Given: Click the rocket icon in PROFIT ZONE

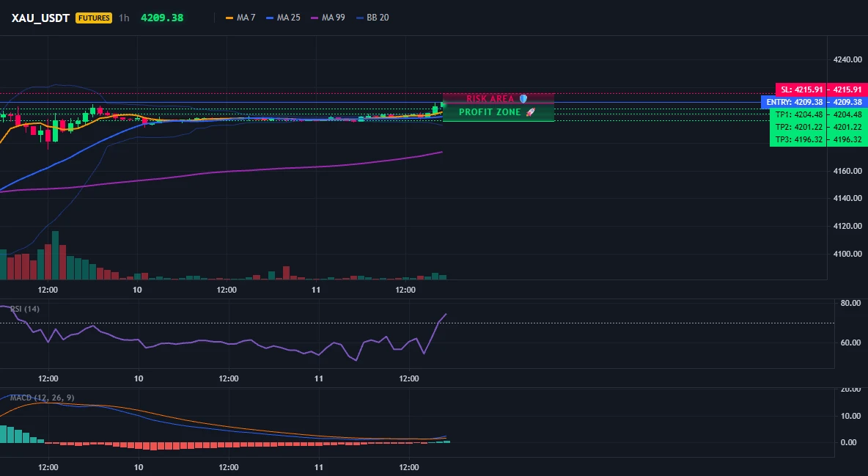Looking at the screenshot, I should click(530, 112).
